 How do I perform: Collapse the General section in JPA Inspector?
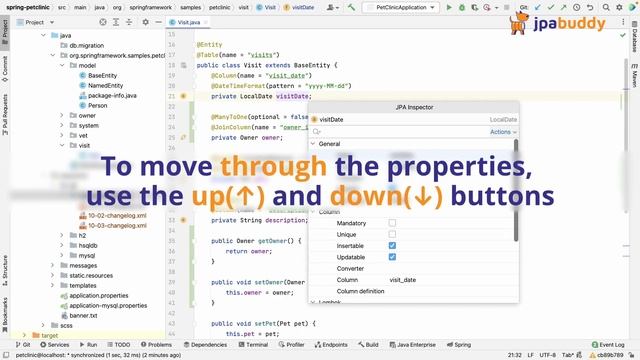pos(313,144)
